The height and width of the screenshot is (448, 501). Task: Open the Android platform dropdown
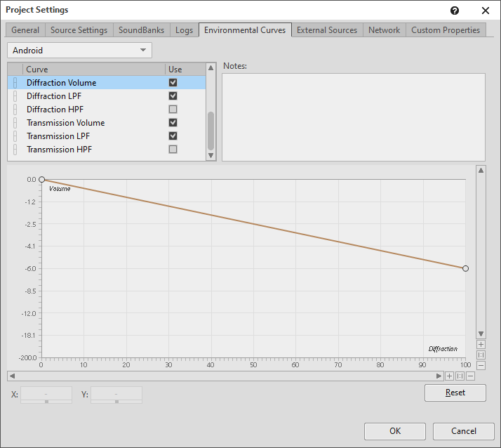point(79,51)
